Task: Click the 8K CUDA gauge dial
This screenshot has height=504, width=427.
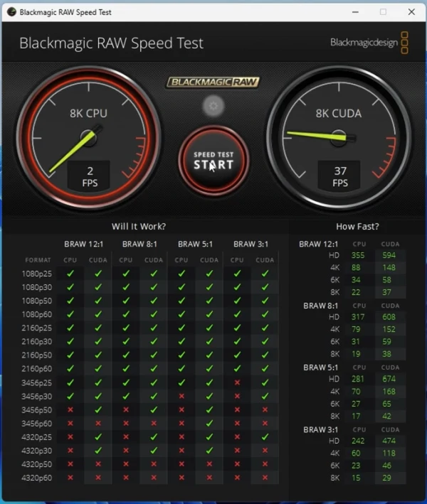Action: point(339,138)
